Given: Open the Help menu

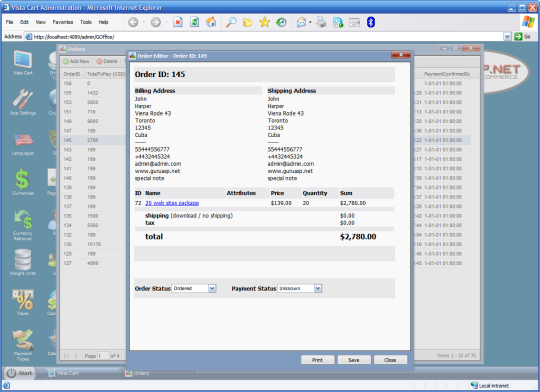Looking at the screenshot, I should (x=103, y=22).
